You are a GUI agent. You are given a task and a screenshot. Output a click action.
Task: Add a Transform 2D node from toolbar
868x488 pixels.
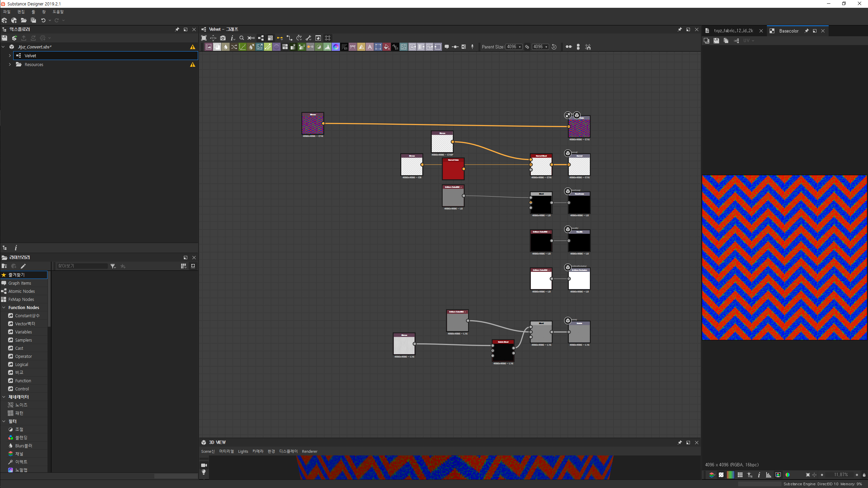coord(378,47)
